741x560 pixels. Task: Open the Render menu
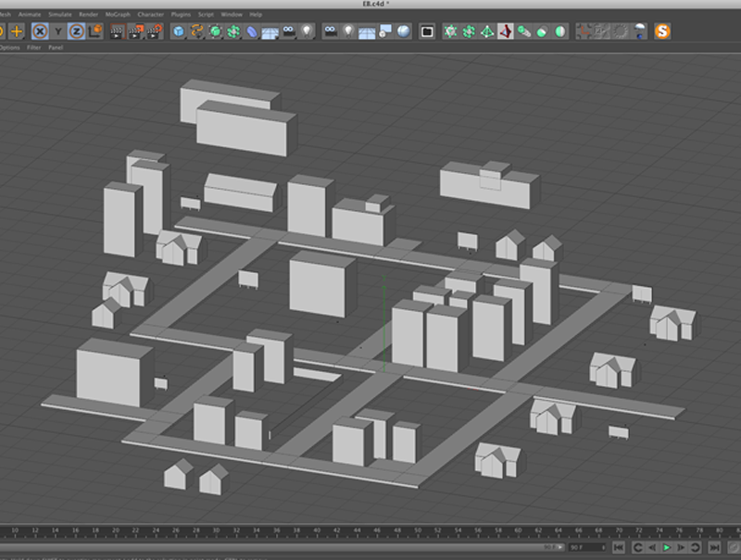pos(88,15)
